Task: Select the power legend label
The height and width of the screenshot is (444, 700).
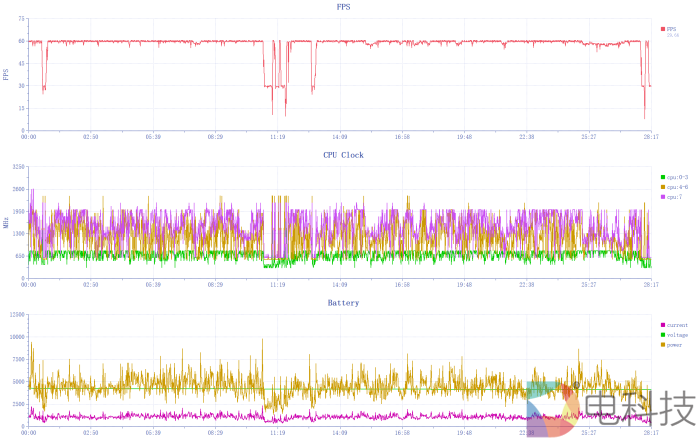Action: (676, 345)
